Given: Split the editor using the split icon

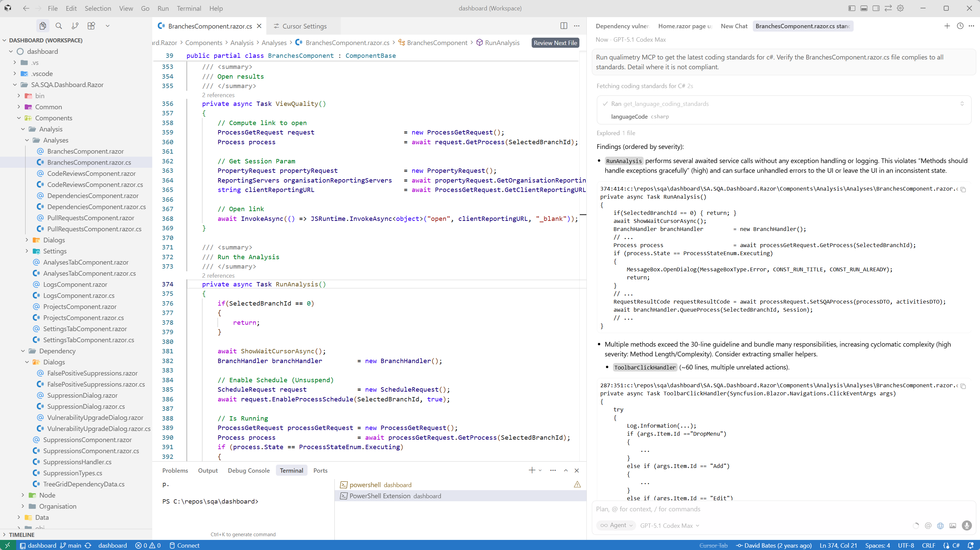Looking at the screenshot, I should tap(563, 26).
